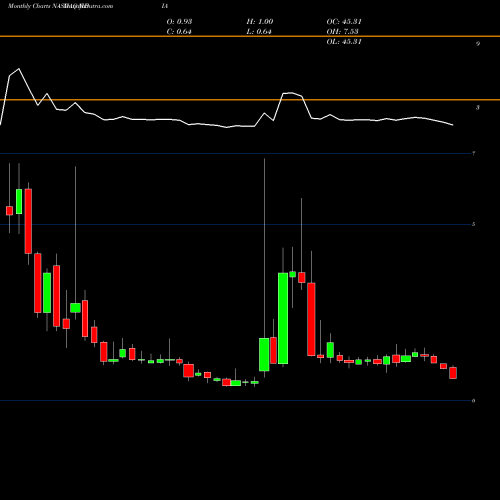This screenshot has height=500, width=500.
Task: Click the axis label '3' beside lower orange line
Action: click(x=478, y=107)
